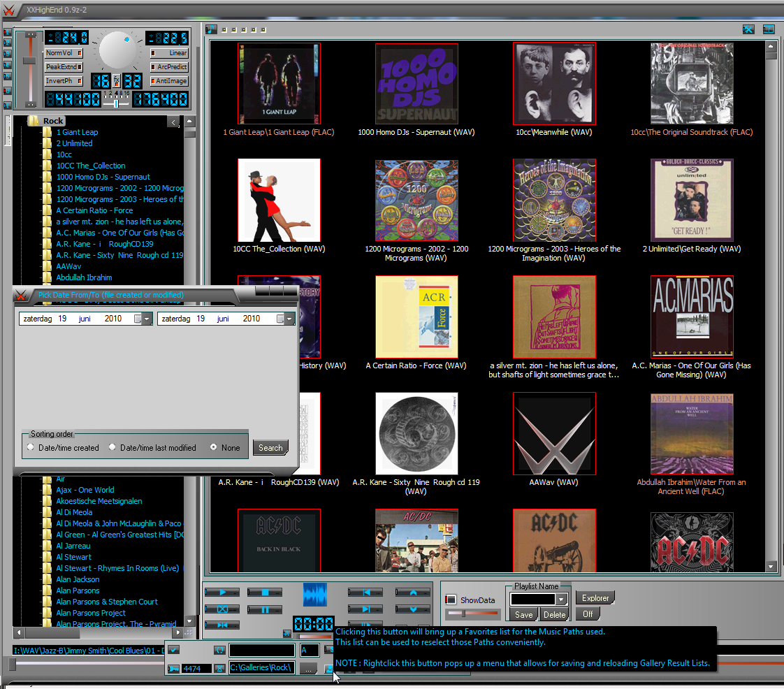Pause the track with the Pause button
This screenshot has width=784, height=689.
click(x=265, y=609)
